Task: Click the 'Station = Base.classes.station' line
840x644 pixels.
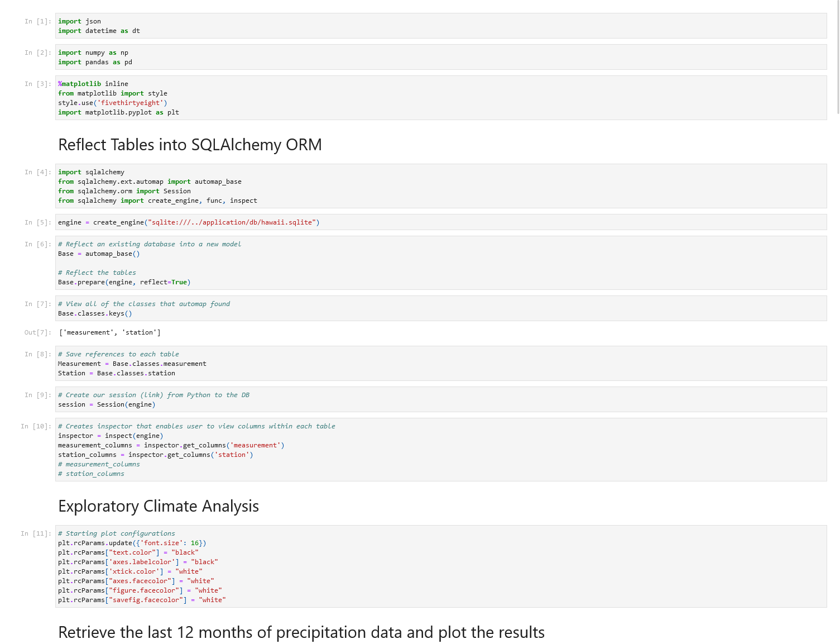Action: pyautogui.click(x=117, y=373)
